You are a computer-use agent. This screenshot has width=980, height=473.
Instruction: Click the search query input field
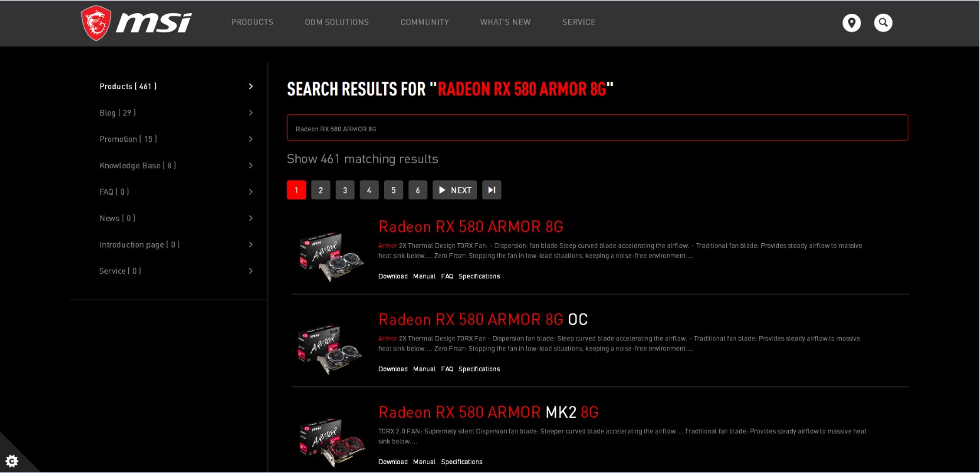point(597,128)
